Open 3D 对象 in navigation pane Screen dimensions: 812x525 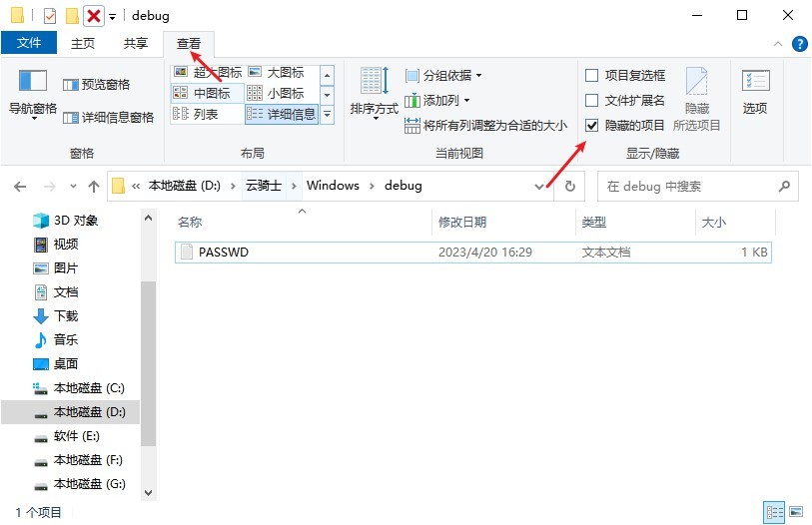click(66, 220)
